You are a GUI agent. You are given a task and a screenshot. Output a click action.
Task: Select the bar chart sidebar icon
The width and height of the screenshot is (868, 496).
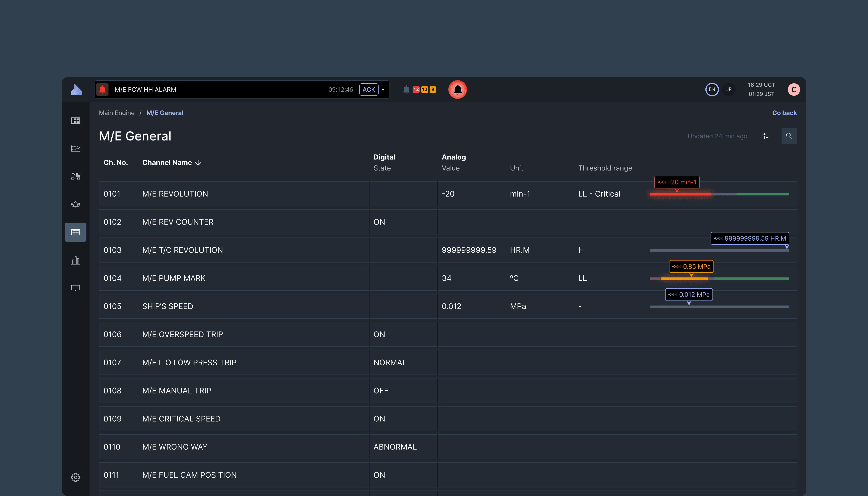(75, 261)
